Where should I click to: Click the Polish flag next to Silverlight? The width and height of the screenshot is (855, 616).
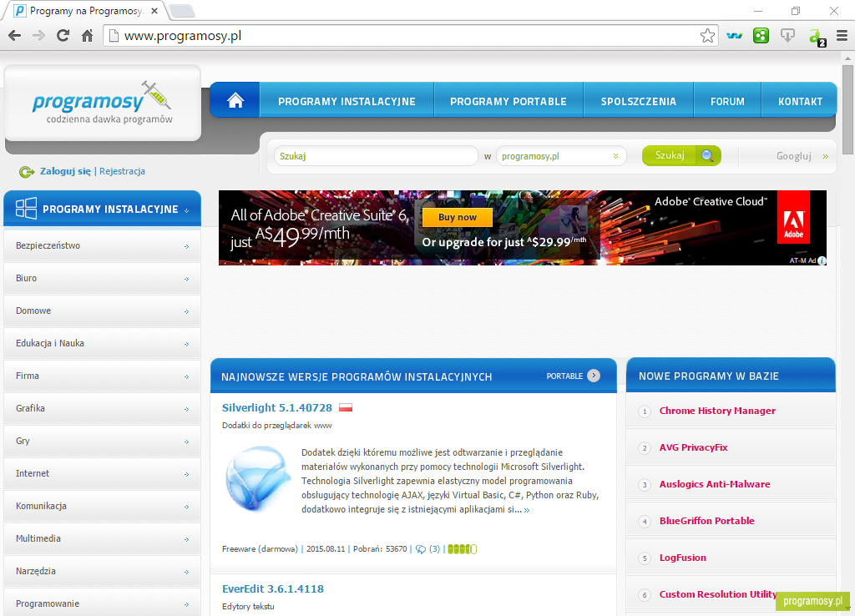(x=346, y=407)
